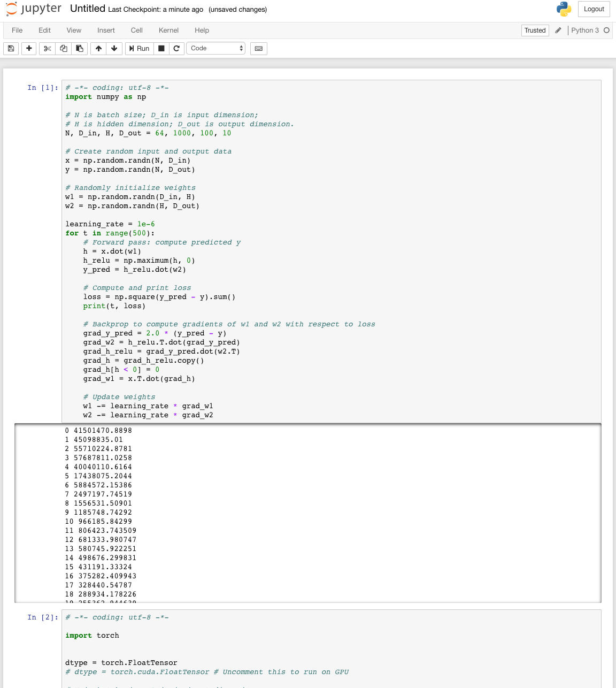Open the Insert menu

click(106, 30)
